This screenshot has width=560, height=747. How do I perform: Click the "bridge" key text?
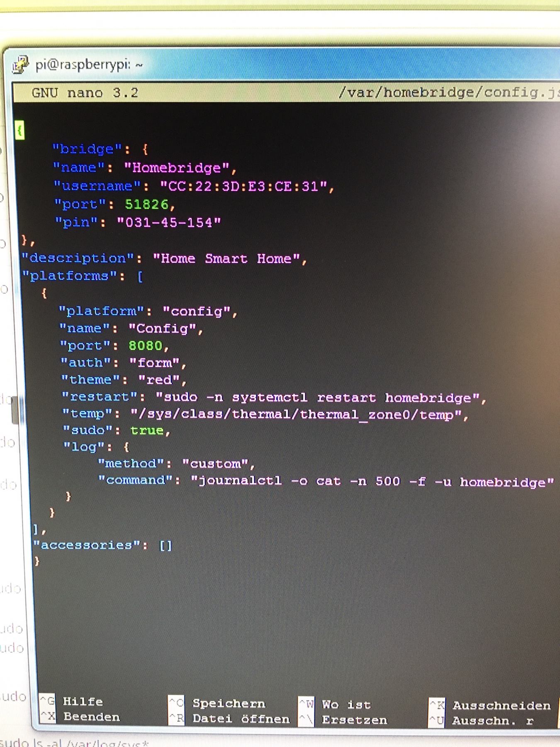tap(87, 149)
